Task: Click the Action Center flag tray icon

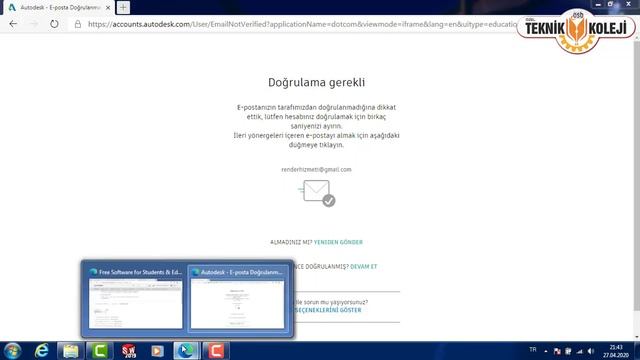Action: pos(557,351)
